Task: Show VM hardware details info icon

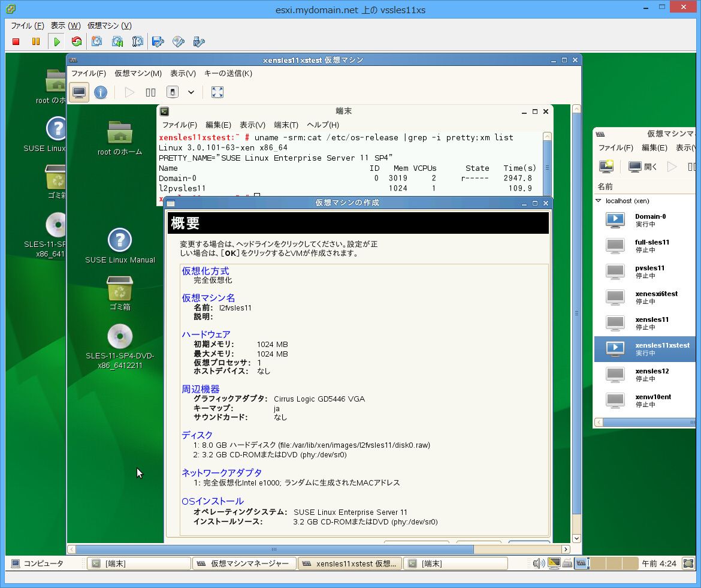Action: click(x=101, y=92)
